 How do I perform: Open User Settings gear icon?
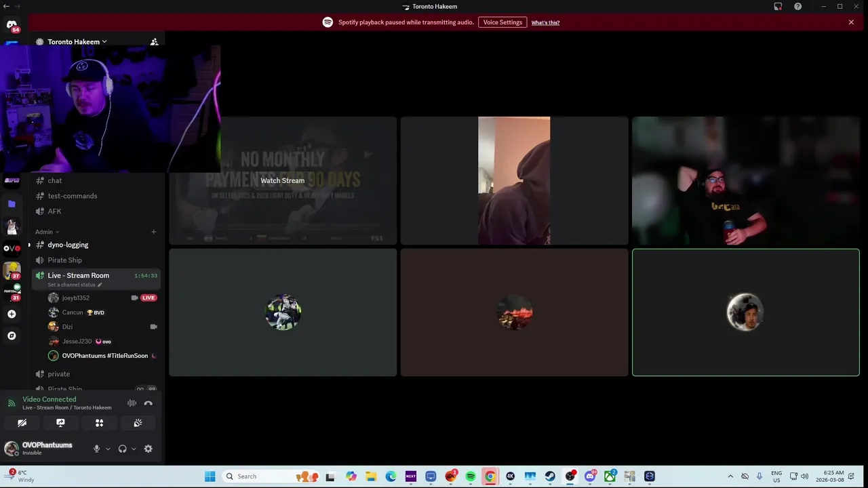click(149, 449)
